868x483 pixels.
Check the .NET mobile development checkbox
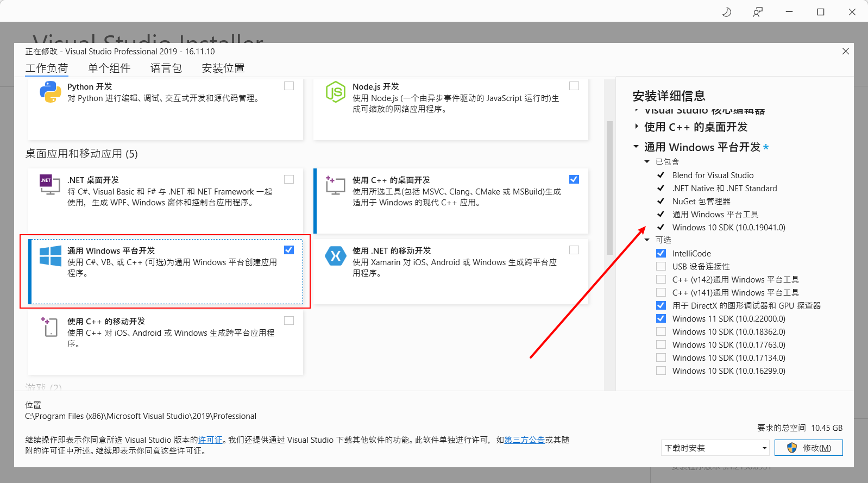pos(574,250)
